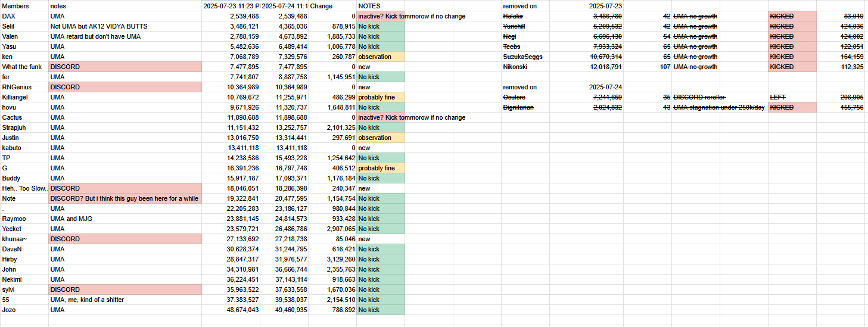Select note 'UMA, me, kind of a shitter'
The height and width of the screenshot is (327, 868).
click(x=125, y=300)
